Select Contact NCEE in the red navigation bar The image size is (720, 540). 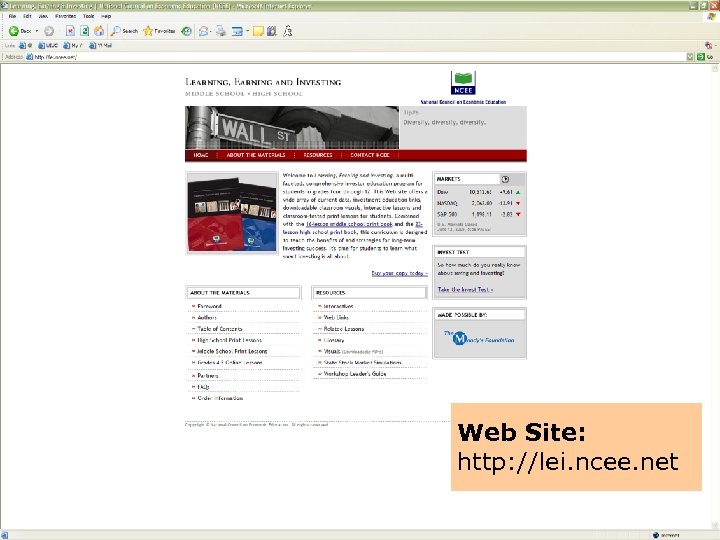point(370,155)
